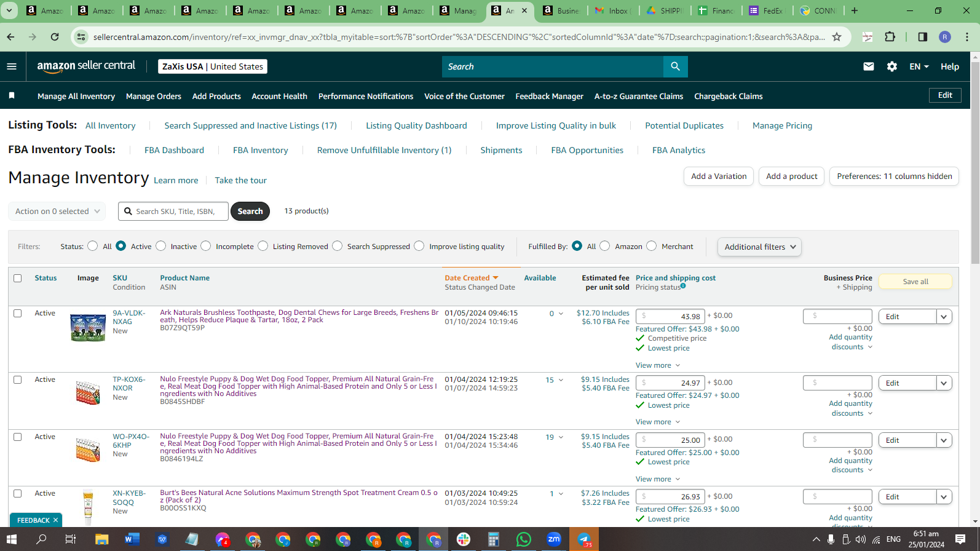Click the Ark Naturals toothpaste product thumbnail
This screenshot has height=551, width=980.
click(x=88, y=327)
